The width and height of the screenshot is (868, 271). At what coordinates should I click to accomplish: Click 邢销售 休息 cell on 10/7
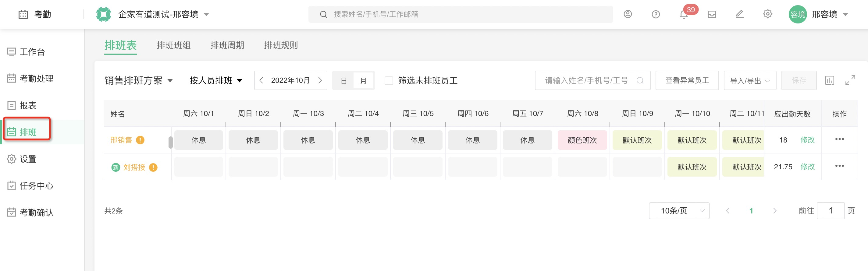[x=527, y=140]
